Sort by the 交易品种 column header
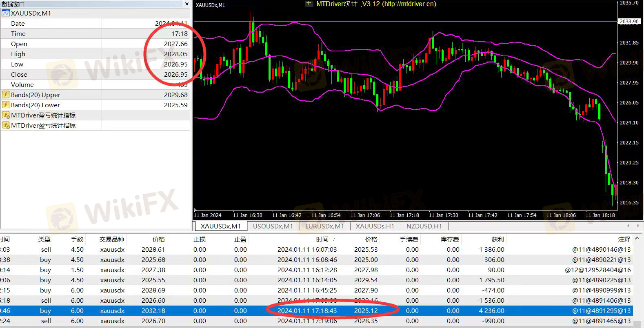This screenshot has width=644, height=328. click(x=111, y=239)
